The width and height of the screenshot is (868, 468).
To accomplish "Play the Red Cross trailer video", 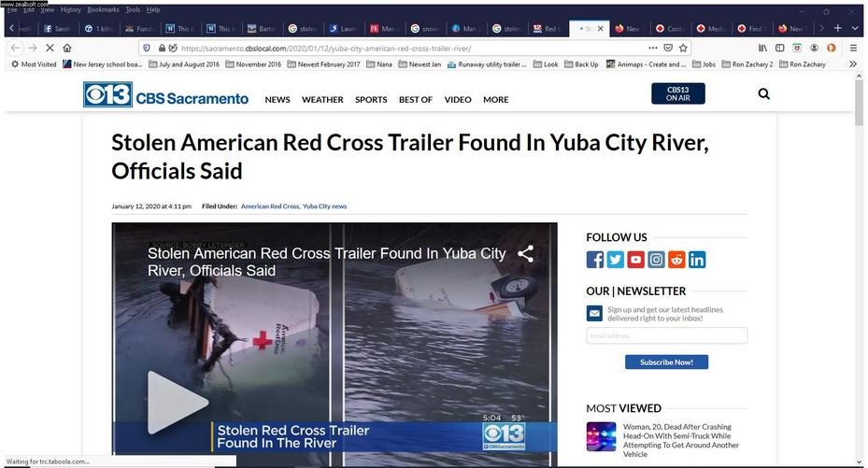I will point(177,403).
